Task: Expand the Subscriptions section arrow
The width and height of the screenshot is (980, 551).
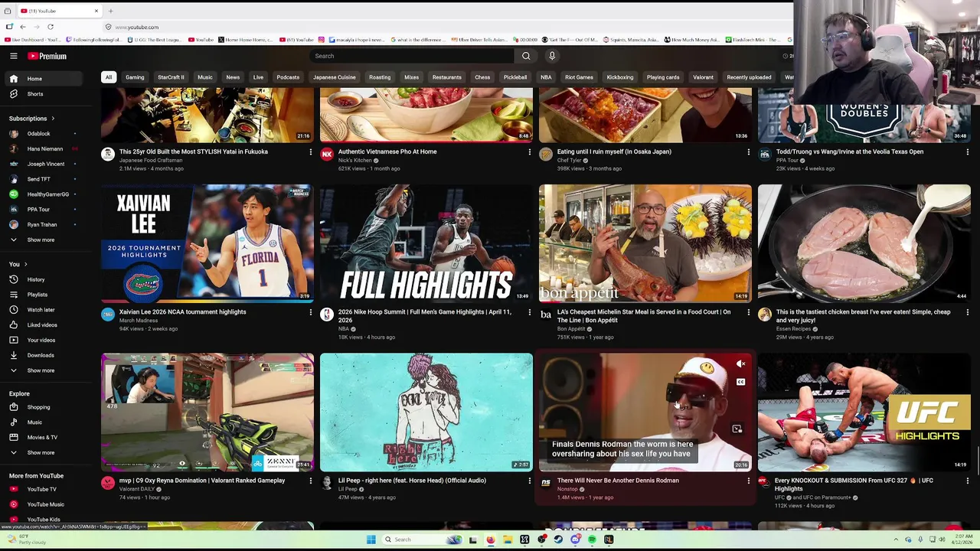Action: 53,119
